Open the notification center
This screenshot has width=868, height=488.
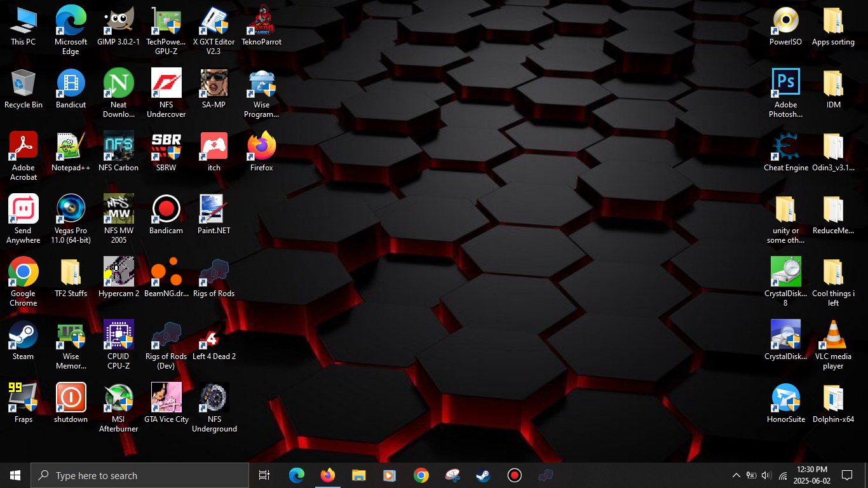847,475
